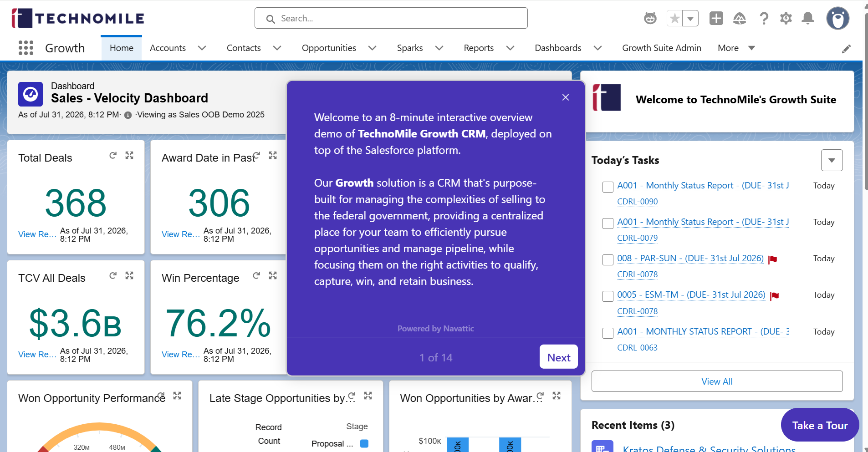Open the Today's Tasks filter dropdown
868x452 pixels.
click(x=832, y=160)
